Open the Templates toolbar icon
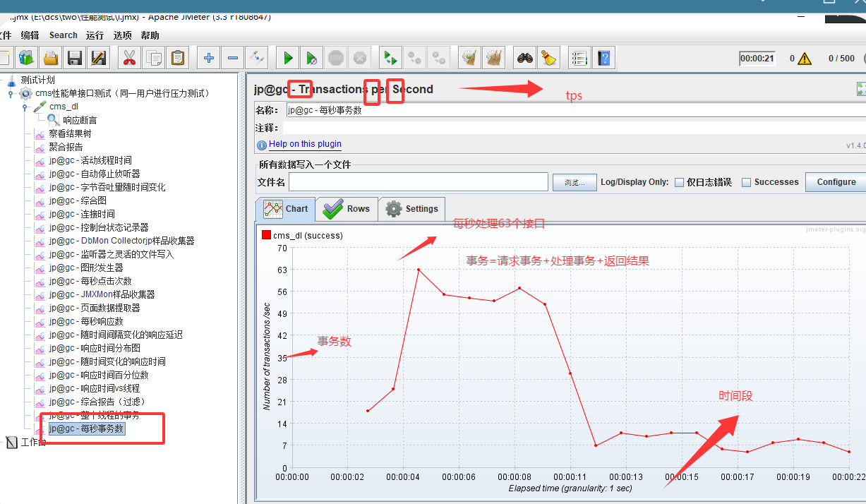Image resolution: width=866 pixels, height=504 pixels. coord(27,58)
